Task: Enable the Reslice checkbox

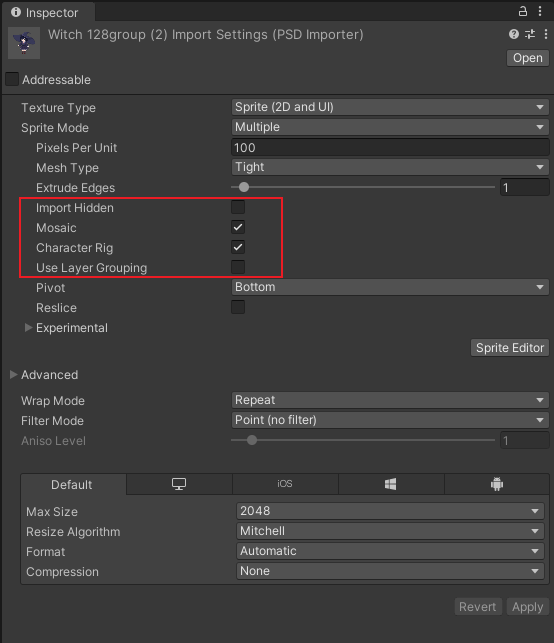Action: point(238,307)
